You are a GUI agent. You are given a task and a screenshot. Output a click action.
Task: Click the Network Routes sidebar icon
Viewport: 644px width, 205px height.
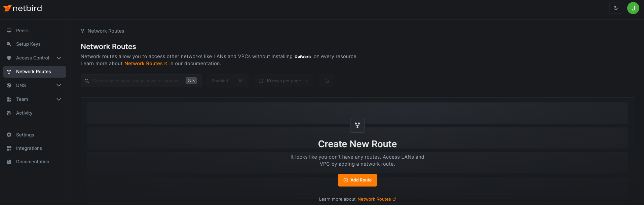[x=9, y=72]
